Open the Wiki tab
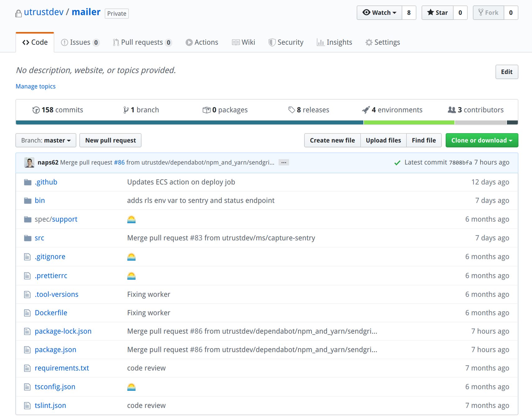 click(x=243, y=42)
